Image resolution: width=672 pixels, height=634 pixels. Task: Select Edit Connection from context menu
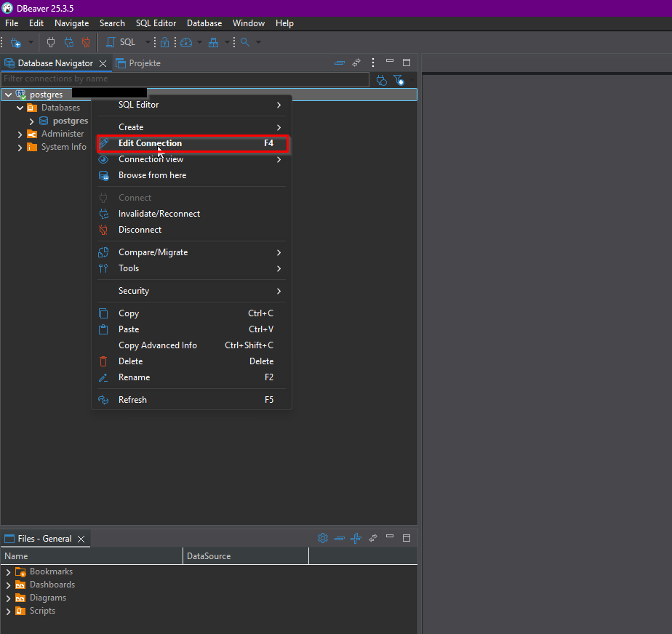pyautogui.click(x=150, y=143)
